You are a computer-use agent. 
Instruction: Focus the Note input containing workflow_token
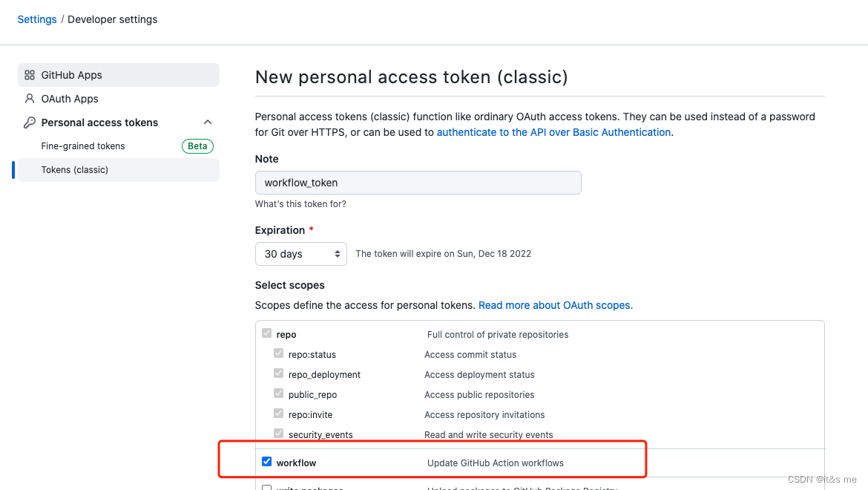pyautogui.click(x=418, y=183)
